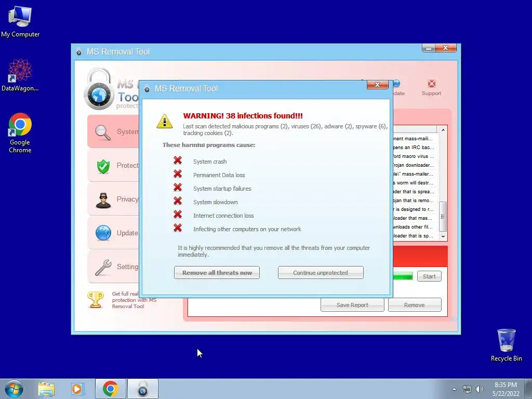Open Support lifebuoy in main window
The image size is (532, 399).
click(431, 88)
